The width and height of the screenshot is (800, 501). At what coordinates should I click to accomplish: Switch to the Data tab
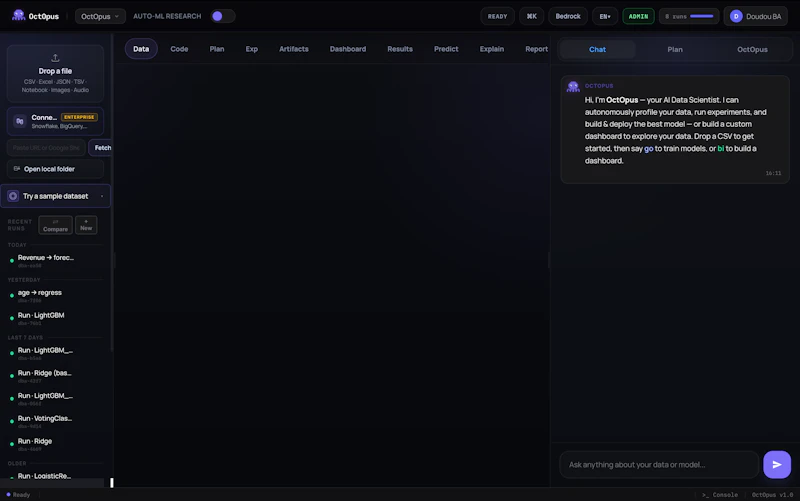click(141, 49)
